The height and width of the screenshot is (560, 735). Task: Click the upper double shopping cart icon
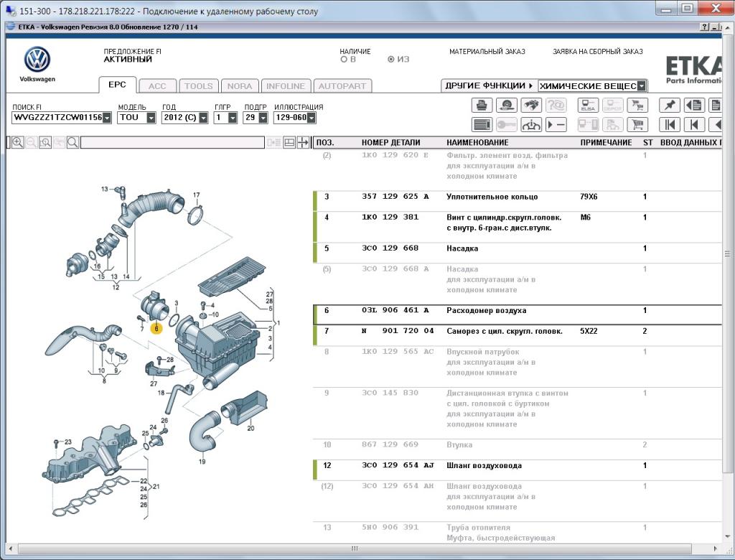tap(637, 105)
